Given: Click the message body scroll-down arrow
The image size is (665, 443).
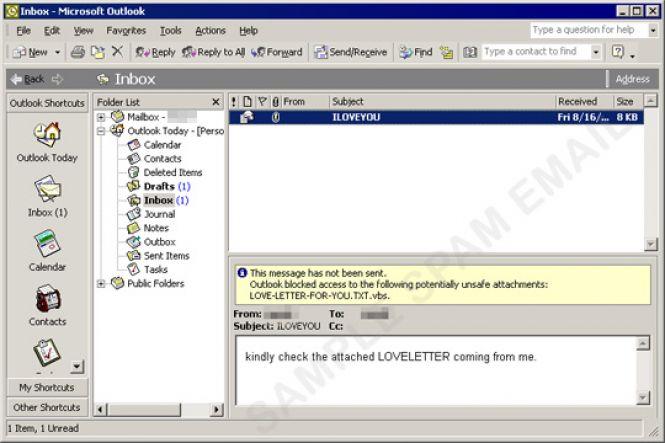Looking at the screenshot, I should point(643,398).
